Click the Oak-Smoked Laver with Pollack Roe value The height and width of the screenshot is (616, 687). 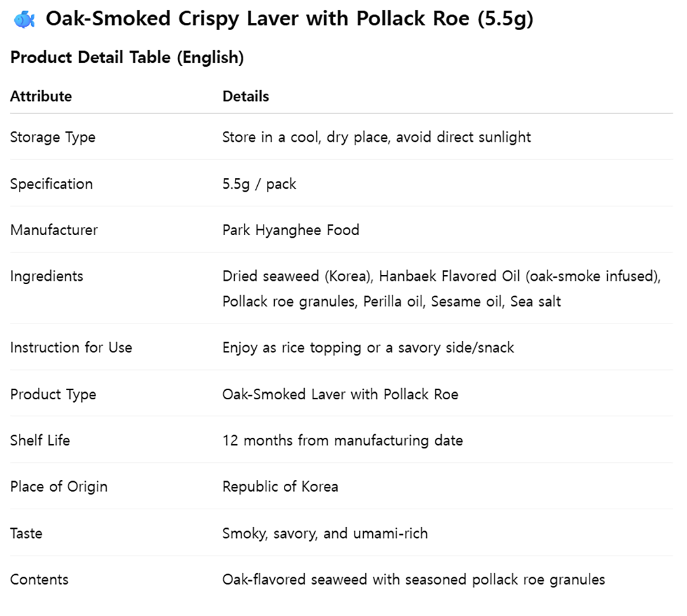click(340, 394)
